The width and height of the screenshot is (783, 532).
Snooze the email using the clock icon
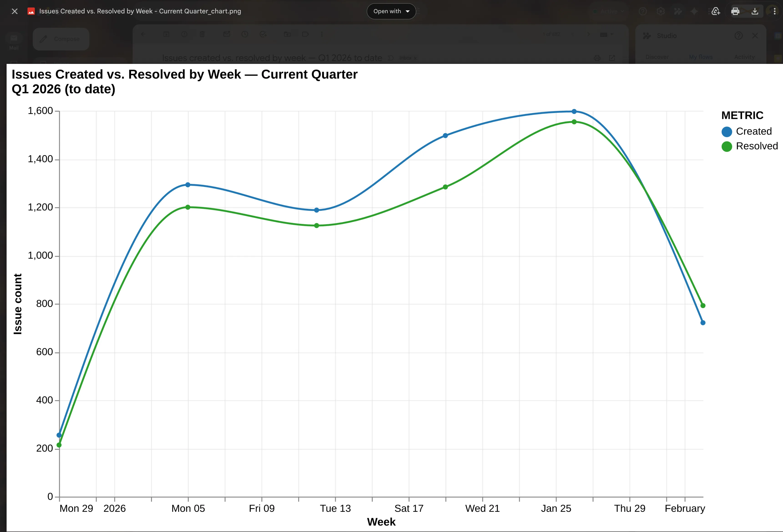pyautogui.click(x=245, y=34)
